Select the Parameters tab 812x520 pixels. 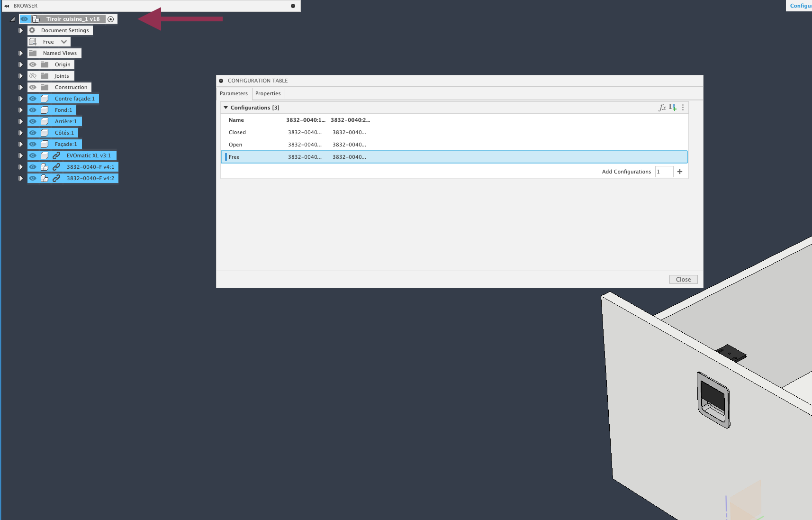(234, 93)
